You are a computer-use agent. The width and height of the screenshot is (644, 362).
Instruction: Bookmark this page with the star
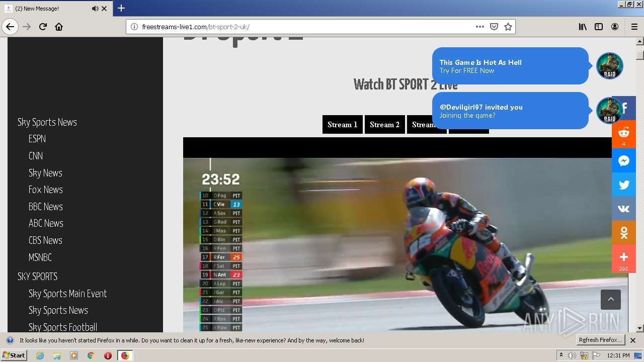click(508, 27)
